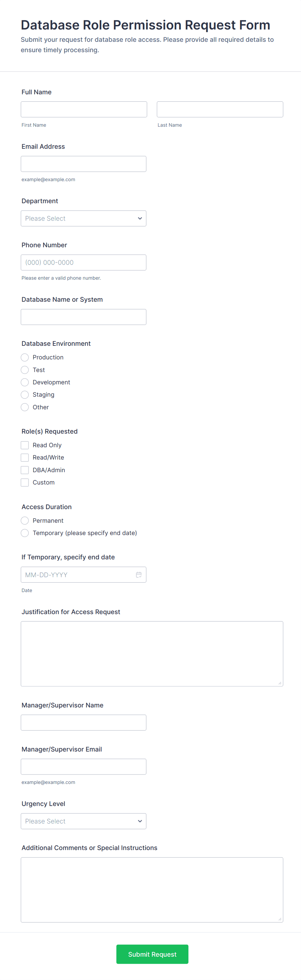Open the Department dropdown
The image size is (301, 980).
click(84, 218)
